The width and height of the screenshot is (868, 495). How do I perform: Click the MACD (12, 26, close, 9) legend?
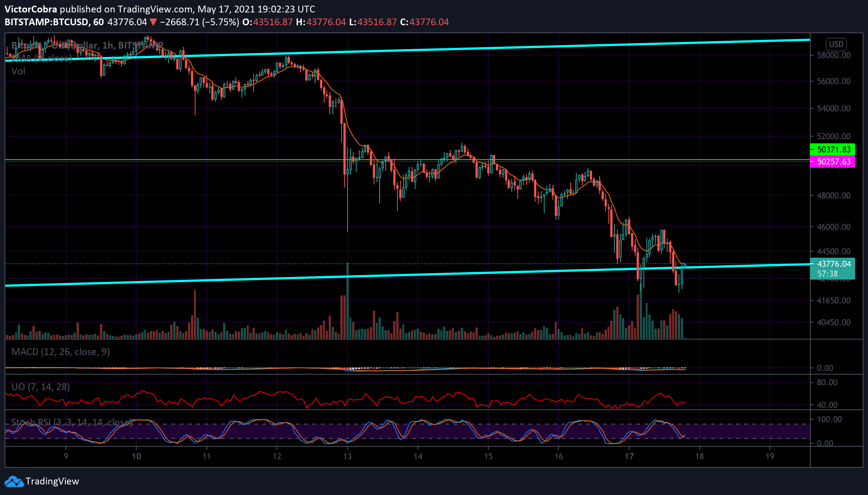pos(61,352)
